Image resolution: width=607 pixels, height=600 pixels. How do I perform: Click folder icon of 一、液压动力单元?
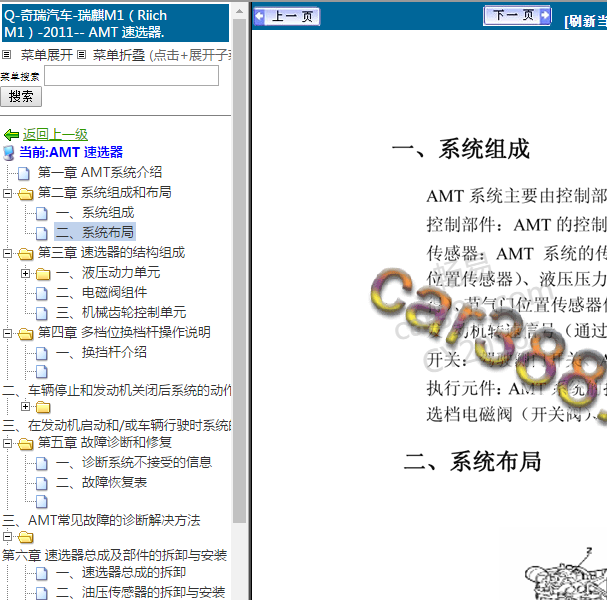point(43,274)
